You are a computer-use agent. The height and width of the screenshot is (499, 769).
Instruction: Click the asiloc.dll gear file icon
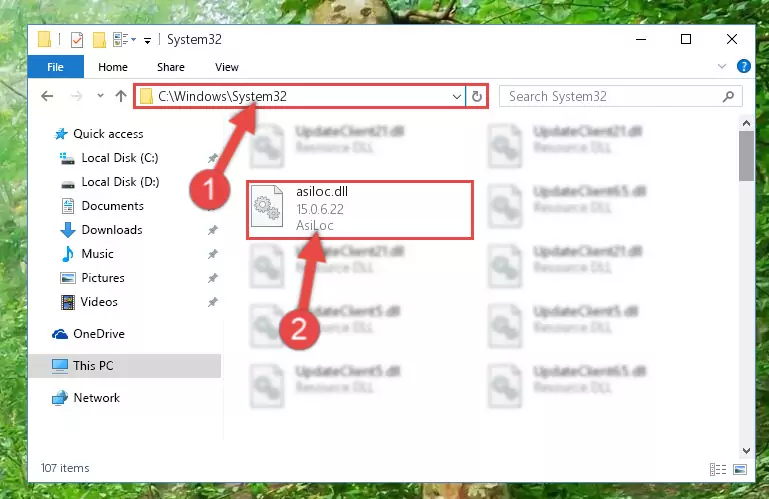pyautogui.click(x=267, y=206)
